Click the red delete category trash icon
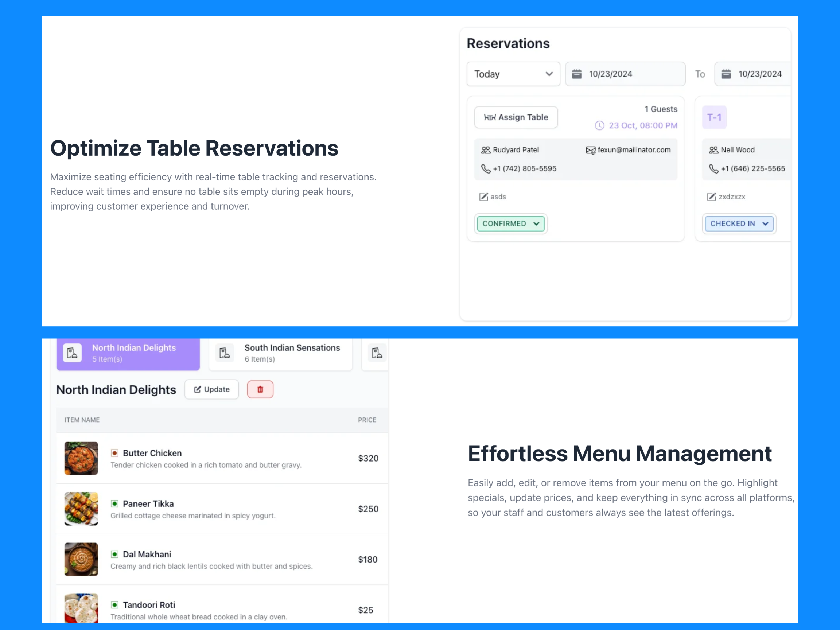 coord(260,389)
